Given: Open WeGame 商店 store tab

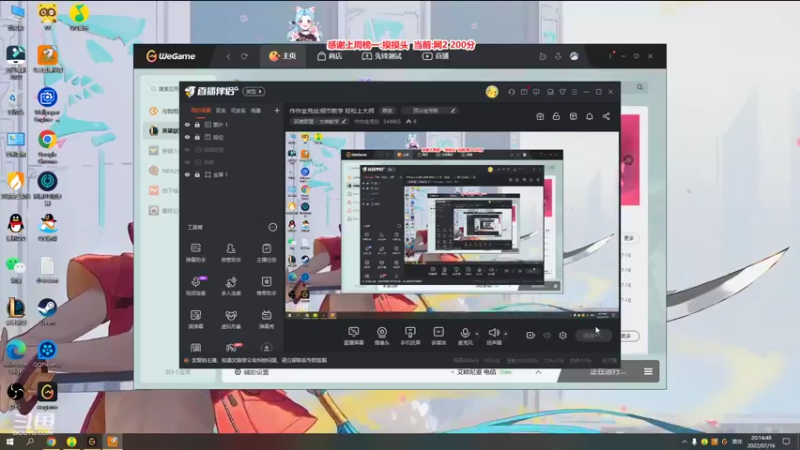Looking at the screenshot, I should tap(330, 56).
